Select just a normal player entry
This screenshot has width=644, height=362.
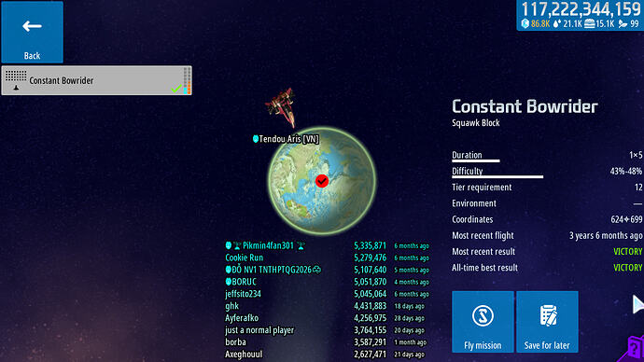tap(327, 330)
